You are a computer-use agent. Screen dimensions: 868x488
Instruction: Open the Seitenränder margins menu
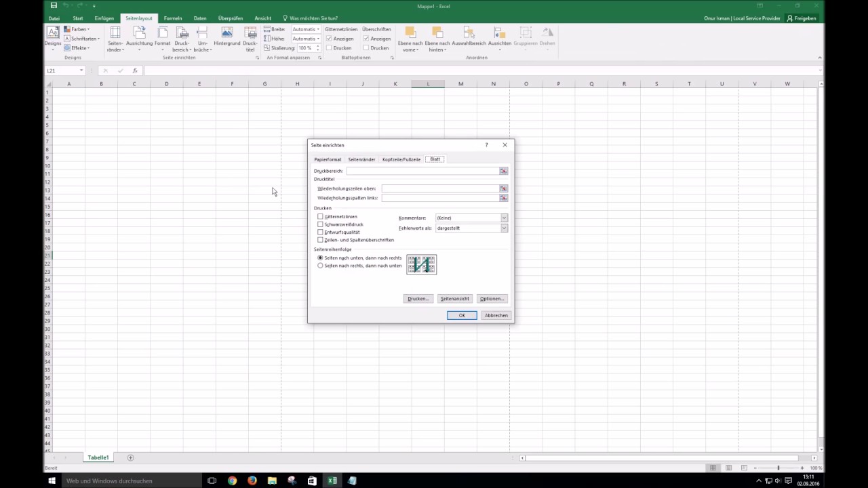point(115,39)
